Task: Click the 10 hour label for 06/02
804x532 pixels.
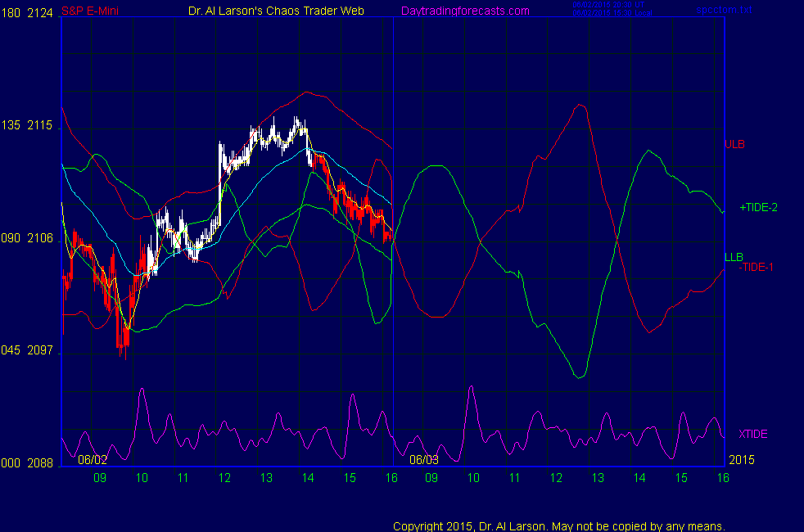Action: (x=142, y=478)
